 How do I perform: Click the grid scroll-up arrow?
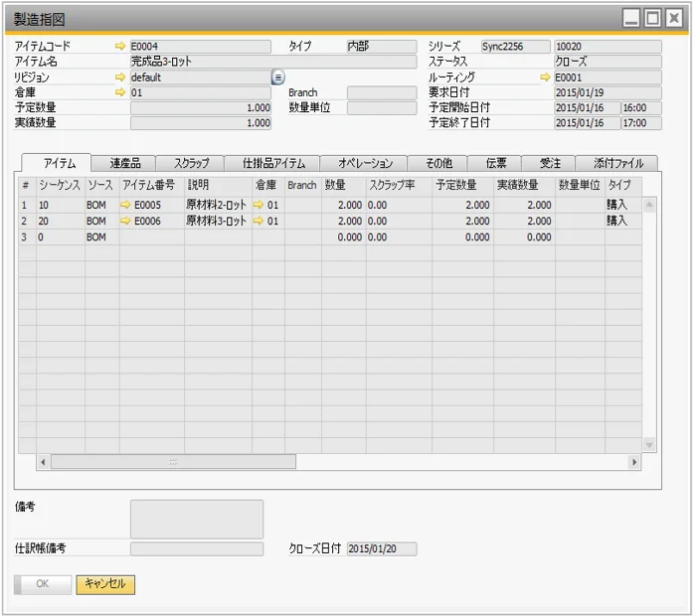pos(649,205)
